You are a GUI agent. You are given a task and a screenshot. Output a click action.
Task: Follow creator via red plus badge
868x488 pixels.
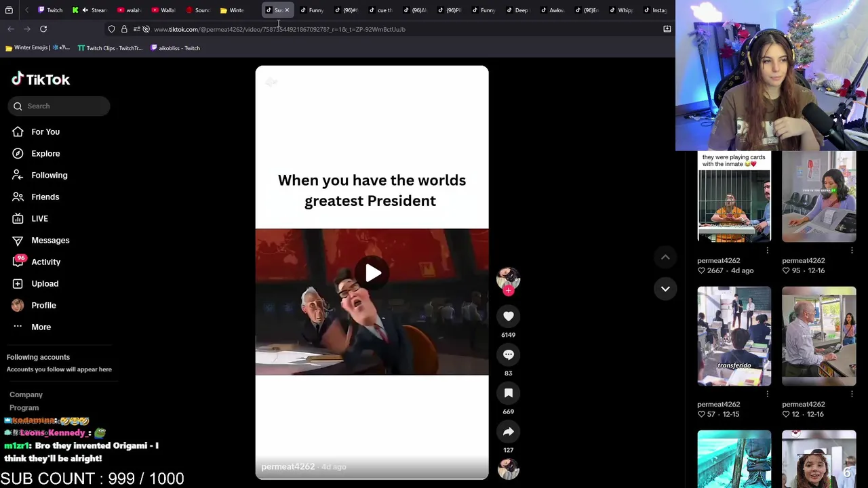(509, 291)
